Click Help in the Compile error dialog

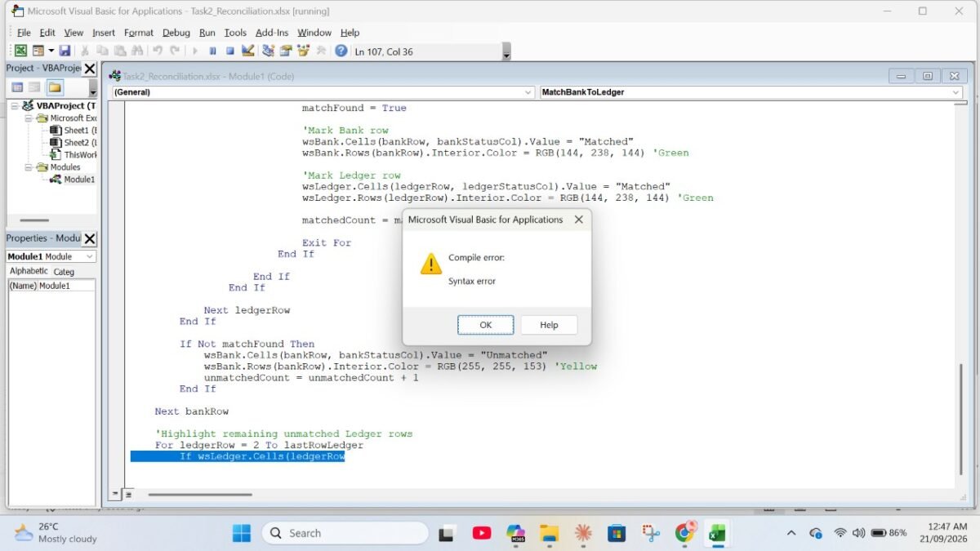(549, 325)
